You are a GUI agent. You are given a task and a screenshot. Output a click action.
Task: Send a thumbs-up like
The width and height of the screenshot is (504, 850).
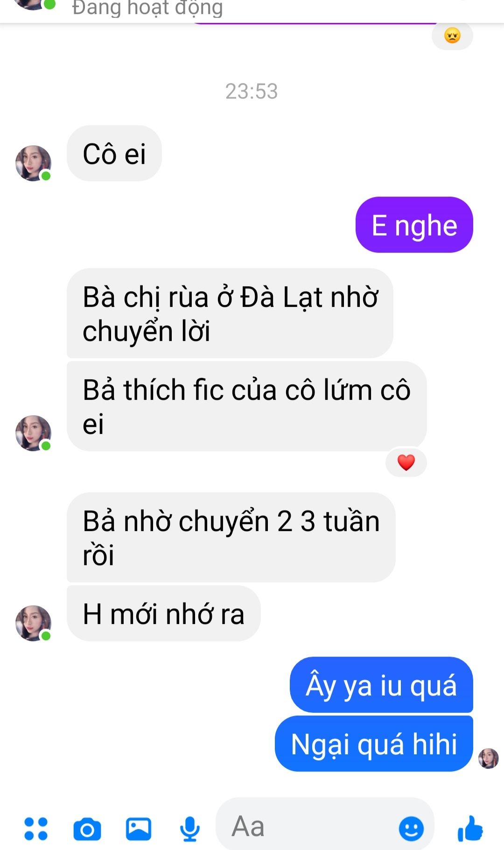point(470,828)
